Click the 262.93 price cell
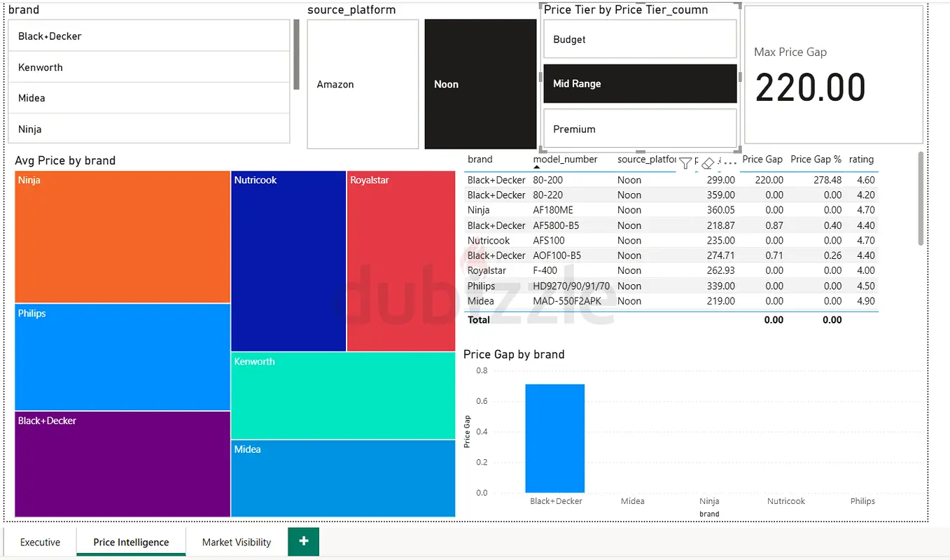The width and height of the screenshot is (950, 560). (x=721, y=270)
